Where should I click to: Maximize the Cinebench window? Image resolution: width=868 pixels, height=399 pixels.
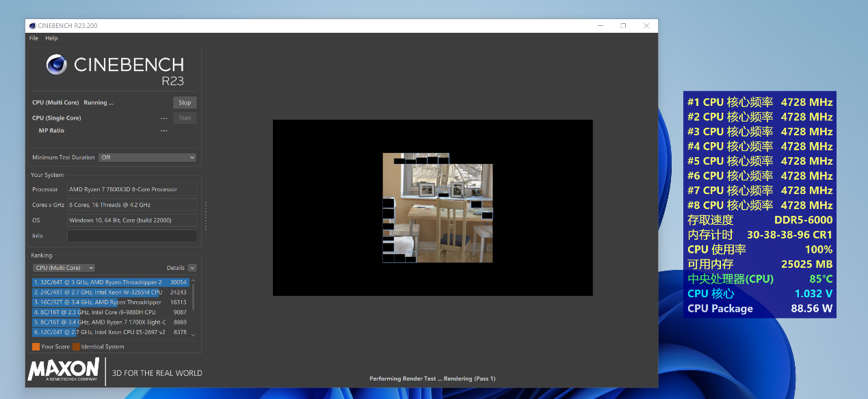pyautogui.click(x=623, y=26)
